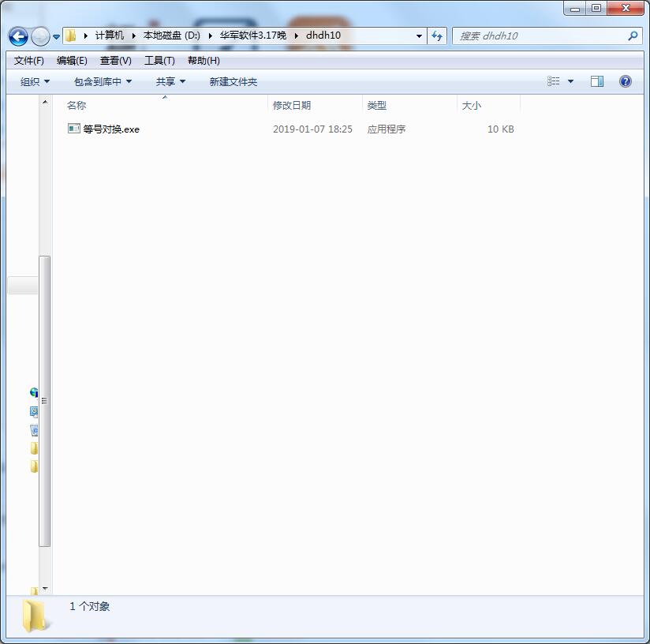
Task: Click the second yellow folder in navigation pane
Action: (34, 466)
